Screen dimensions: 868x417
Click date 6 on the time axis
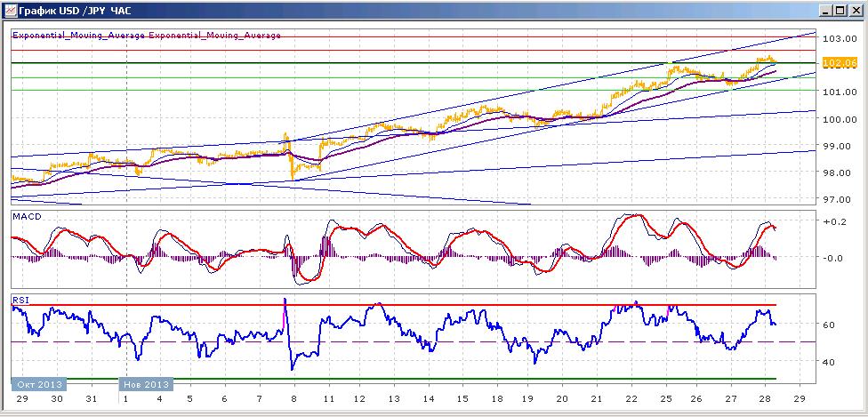click(224, 398)
